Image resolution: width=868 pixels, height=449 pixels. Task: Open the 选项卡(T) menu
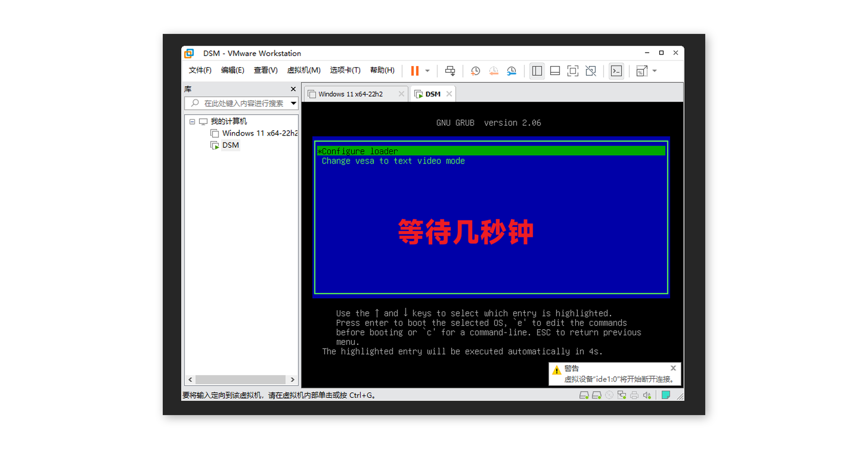click(x=345, y=70)
